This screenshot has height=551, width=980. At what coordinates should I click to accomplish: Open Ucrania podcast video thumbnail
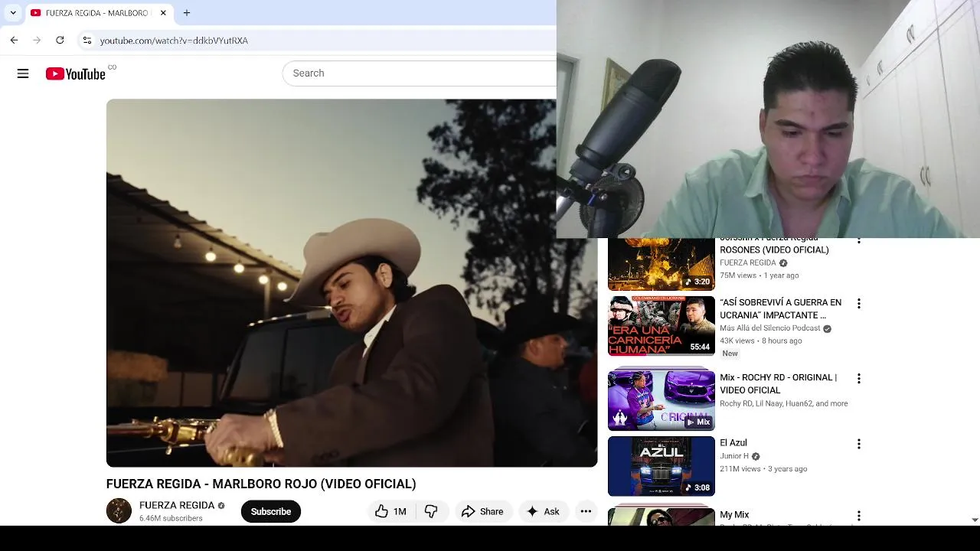point(661,326)
